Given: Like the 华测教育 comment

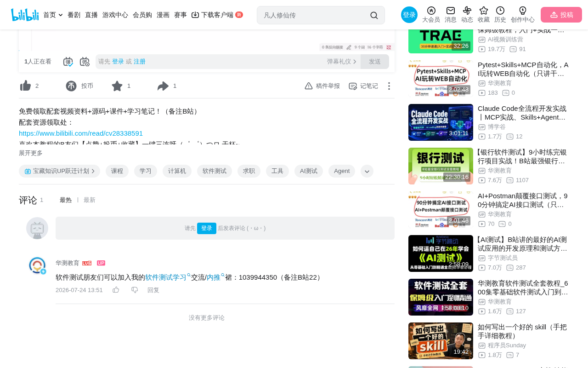Looking at the screenshot, I should 116,290.
